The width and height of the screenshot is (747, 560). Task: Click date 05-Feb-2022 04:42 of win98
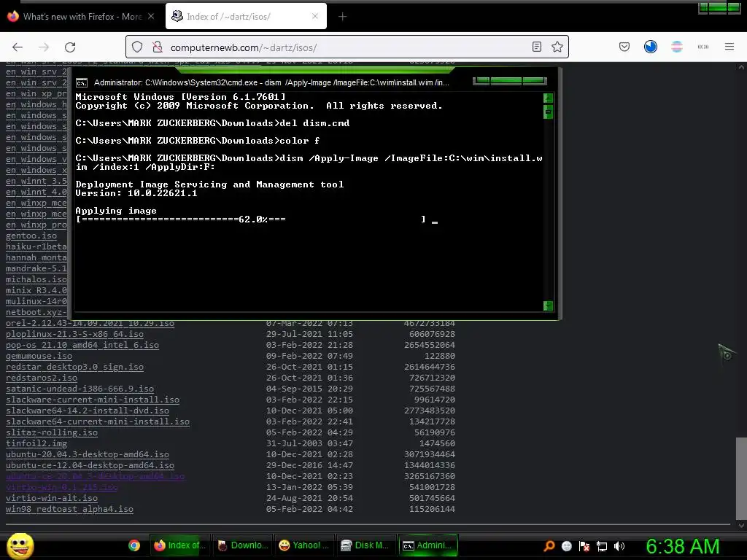tap(309, 510)
